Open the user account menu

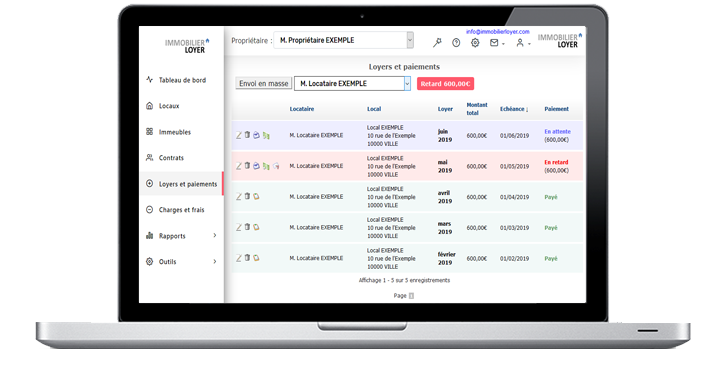tap(523, 43)
